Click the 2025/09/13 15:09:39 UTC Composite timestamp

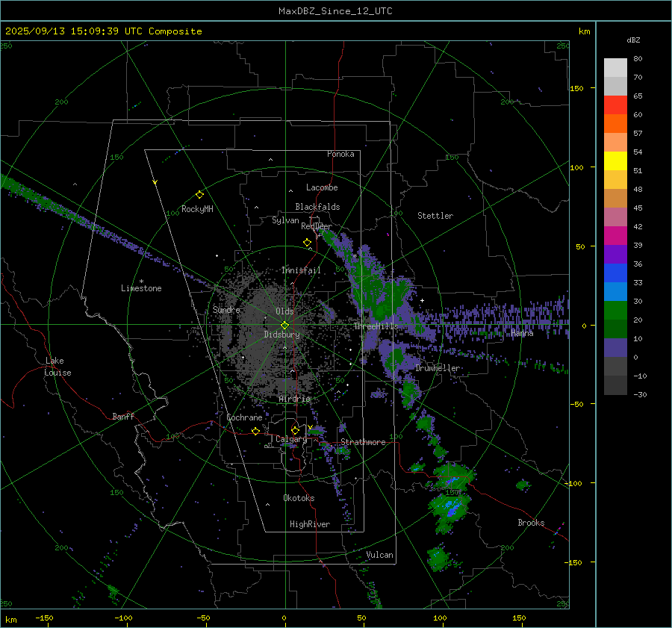[x=104, y=31]
